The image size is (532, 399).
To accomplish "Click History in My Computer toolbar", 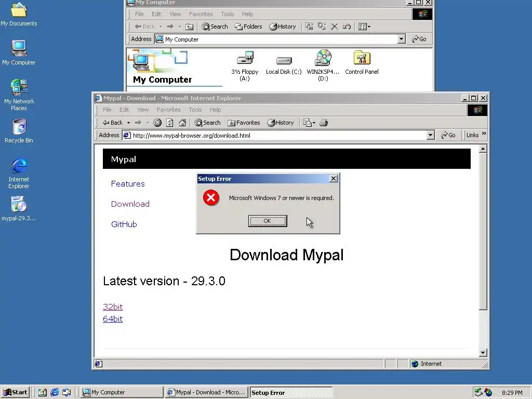I will (283, 26).
